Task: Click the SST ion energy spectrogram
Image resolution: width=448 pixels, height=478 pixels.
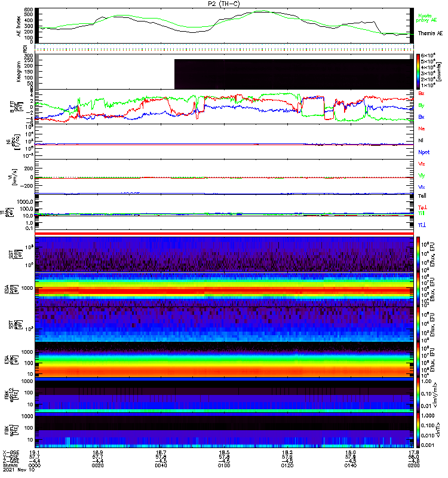Action: coord(224,254)
